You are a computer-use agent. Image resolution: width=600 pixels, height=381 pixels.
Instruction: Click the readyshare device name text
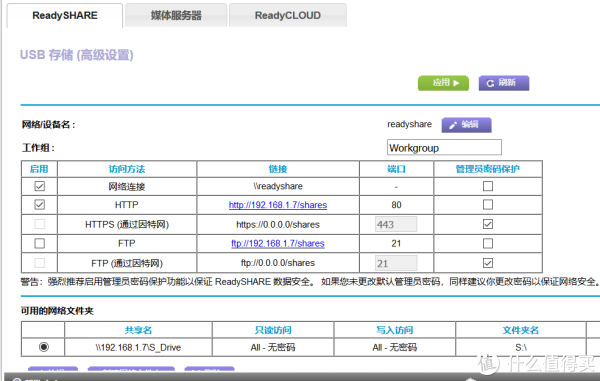click(409, 124)
